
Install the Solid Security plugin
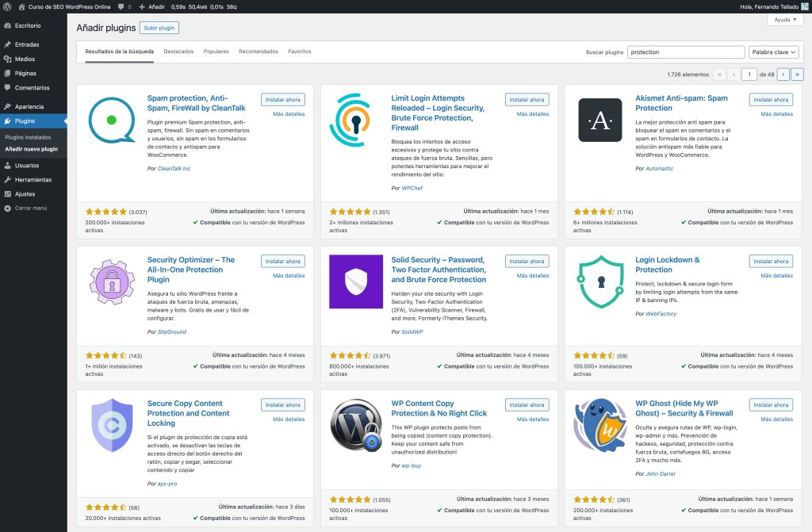pyautogui.click(x=527, y=262)
